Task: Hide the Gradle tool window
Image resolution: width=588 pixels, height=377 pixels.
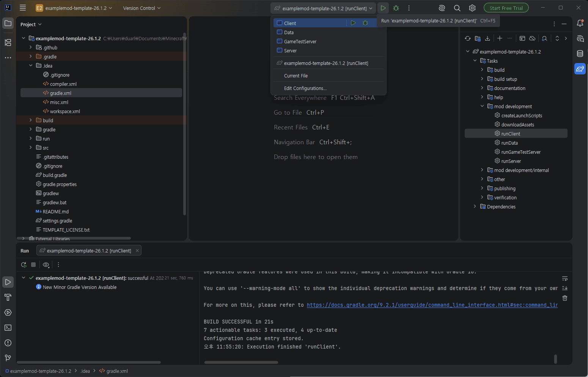Action: click(x=564, y=24)
